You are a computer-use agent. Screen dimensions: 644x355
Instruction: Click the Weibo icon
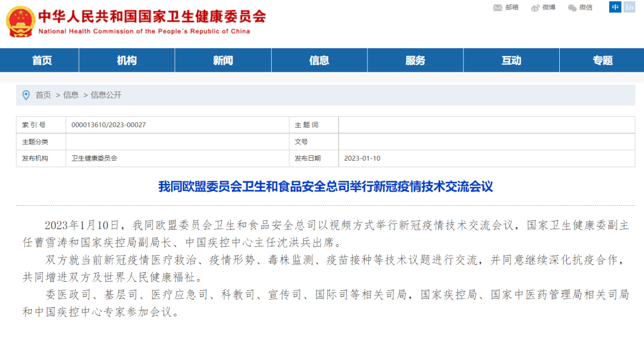point(535,8)
